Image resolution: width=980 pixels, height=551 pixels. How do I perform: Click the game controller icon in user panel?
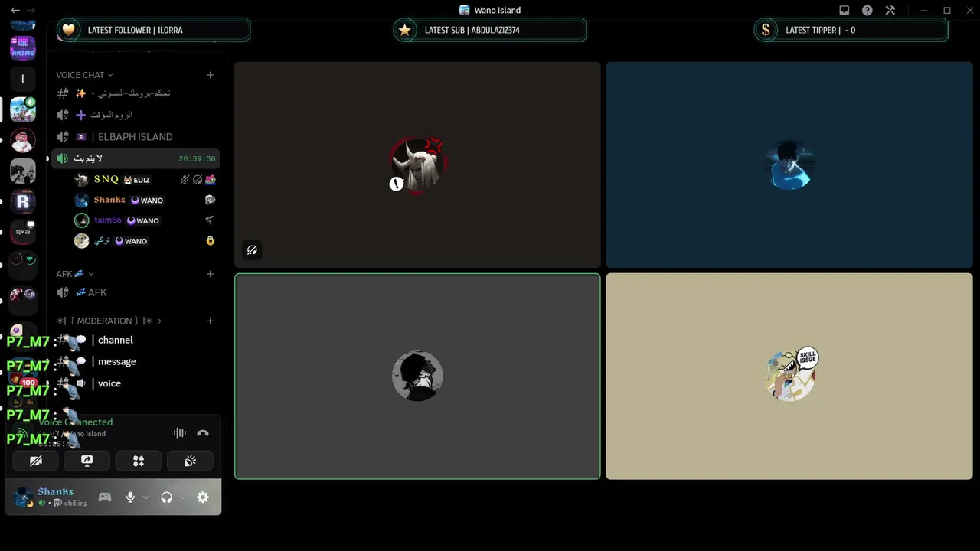tap(105, 497)
